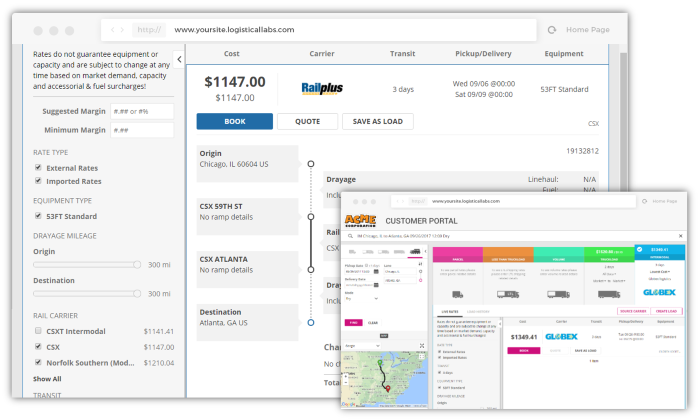
Task: Click Show All rail carriers link
Action: point(47,379)
